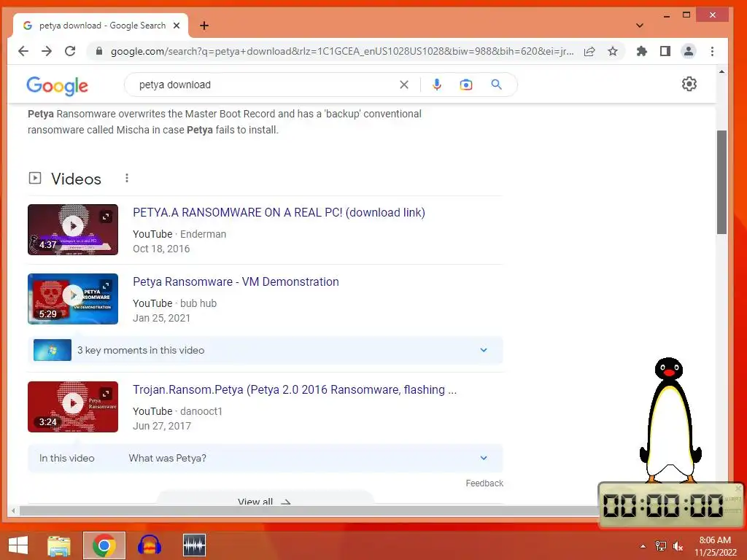This screenshot has height=560, width=747.
Task: Click the 'In this video' label
Action: tap(66, 458)
